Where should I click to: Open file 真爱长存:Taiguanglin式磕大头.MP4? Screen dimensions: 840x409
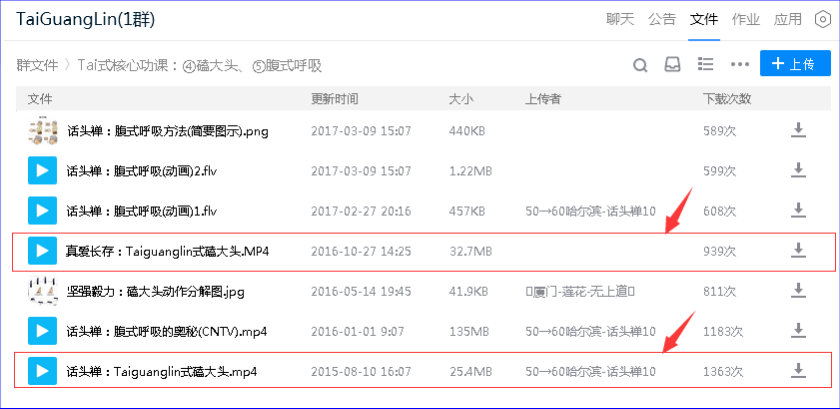click(x=167, y=251)
